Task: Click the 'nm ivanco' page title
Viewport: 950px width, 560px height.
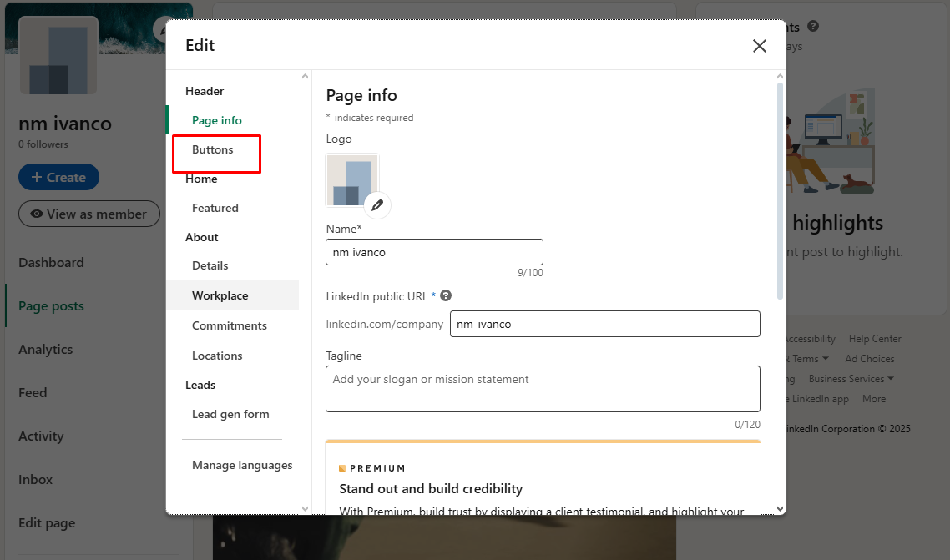Action: pos(65,124)
